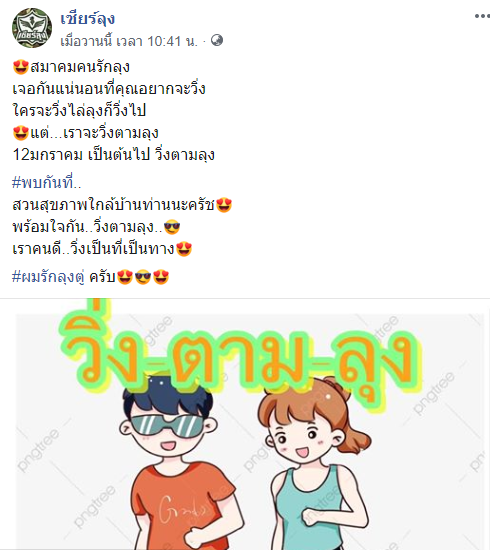
Task: Click heart-eyes emoji before สมาคมคนรักลุง
Action: tap(21, 67)
